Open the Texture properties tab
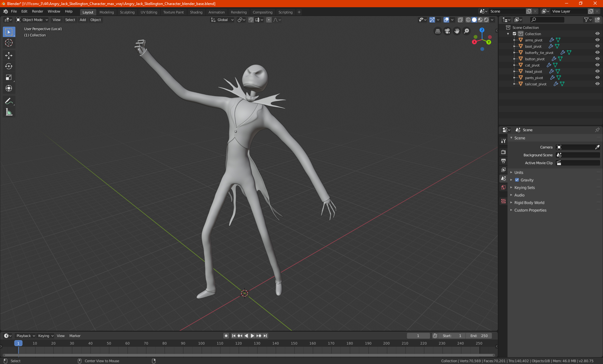This screenshot has width=603, height=364. click(503, 201)
